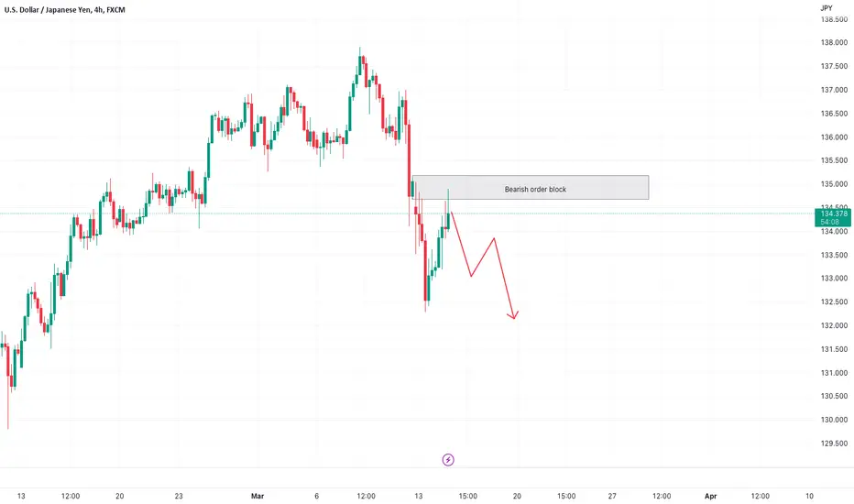Click the Mar label on time axis
Viewport: 854px width, 504px height.
point(257,496)
